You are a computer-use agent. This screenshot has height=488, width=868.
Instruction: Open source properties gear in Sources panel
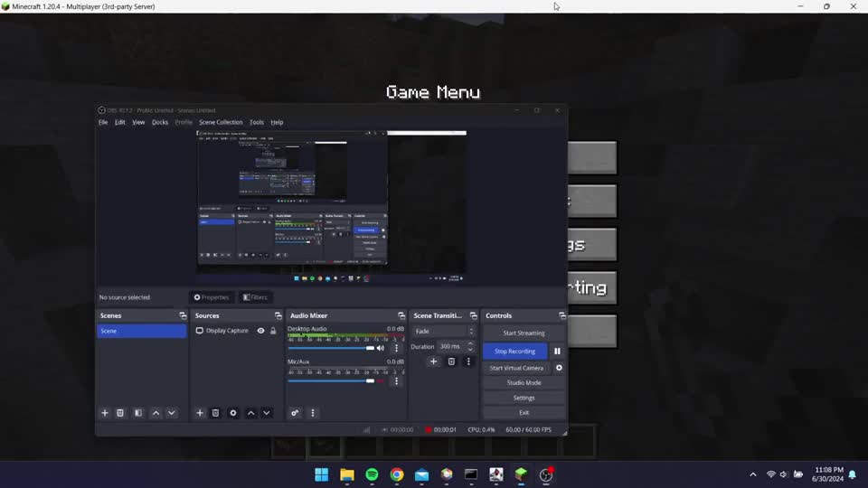pyautogui.click(x=233, y=413)
